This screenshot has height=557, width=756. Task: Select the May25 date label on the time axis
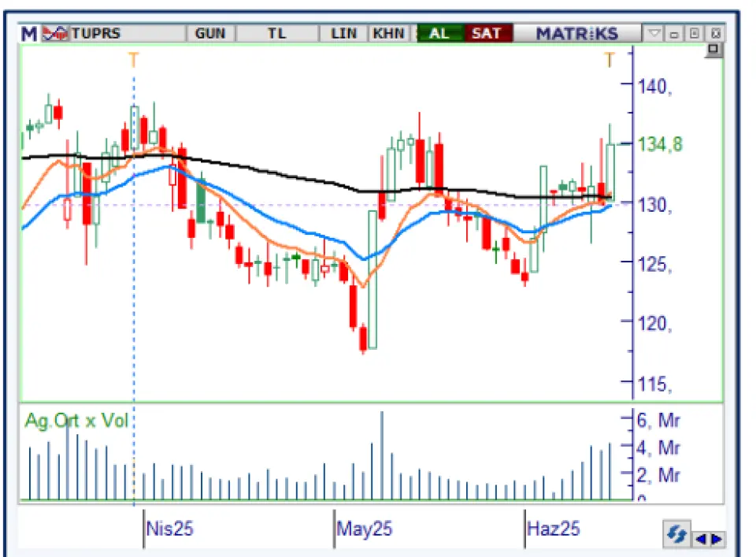tap(365, 528)
